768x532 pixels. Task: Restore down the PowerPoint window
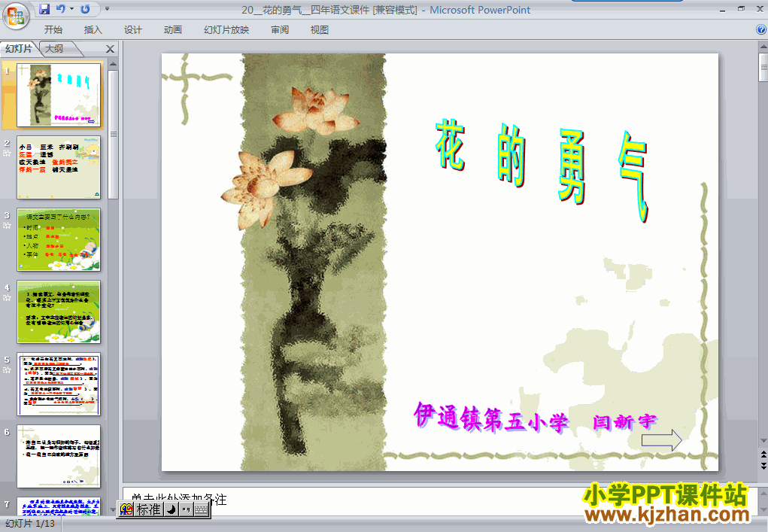click(741, 9)
